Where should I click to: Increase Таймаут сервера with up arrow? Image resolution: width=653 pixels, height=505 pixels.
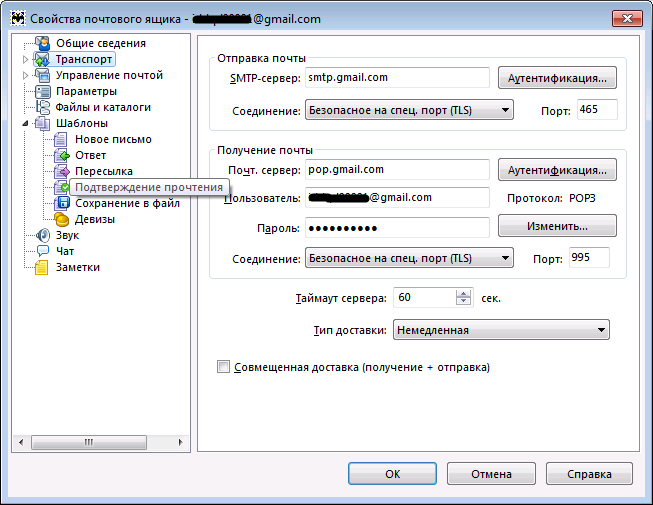[x=463, y=293]
